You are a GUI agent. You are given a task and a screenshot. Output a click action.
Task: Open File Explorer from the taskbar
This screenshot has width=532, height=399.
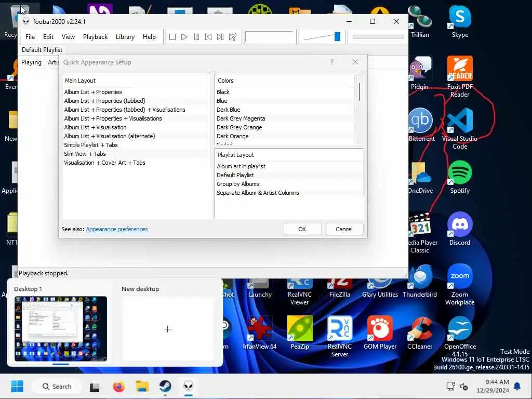142,387
